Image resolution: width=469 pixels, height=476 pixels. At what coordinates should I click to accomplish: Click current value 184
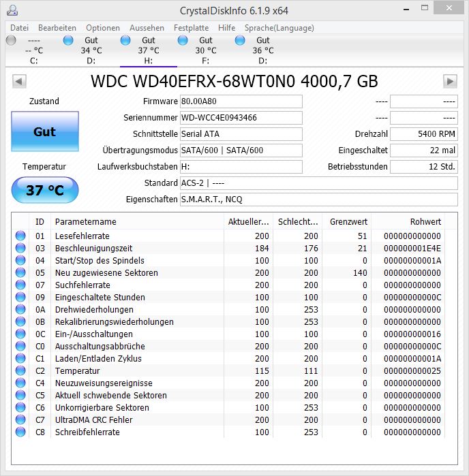[x=262, y=249]
